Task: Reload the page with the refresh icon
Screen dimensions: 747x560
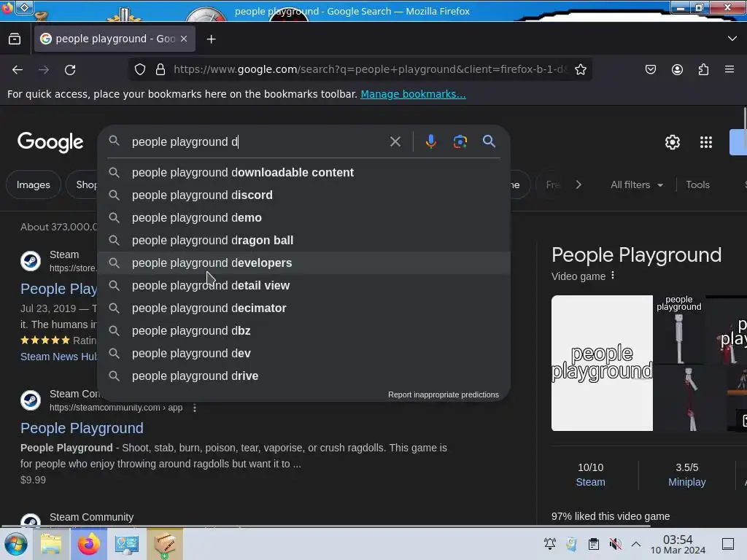Action: click(x=70, y=69)
